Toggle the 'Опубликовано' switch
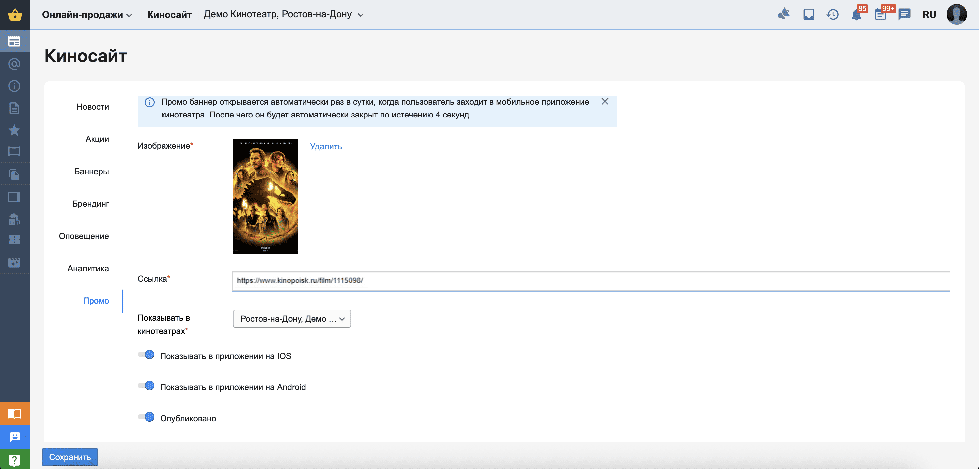The width and height of the screenshot is (980, 469). coord(146,417)
